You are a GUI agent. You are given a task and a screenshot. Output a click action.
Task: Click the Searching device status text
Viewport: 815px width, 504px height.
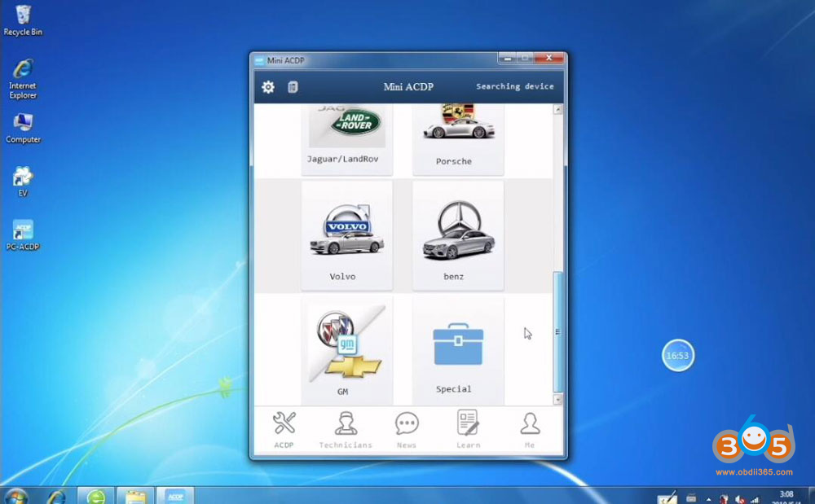(x=514, y=86)
